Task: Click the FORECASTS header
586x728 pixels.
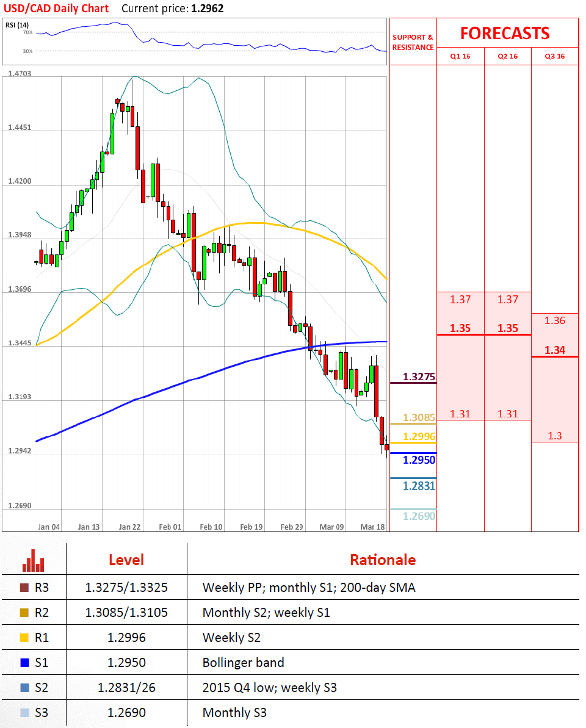Action: point(505,34)
